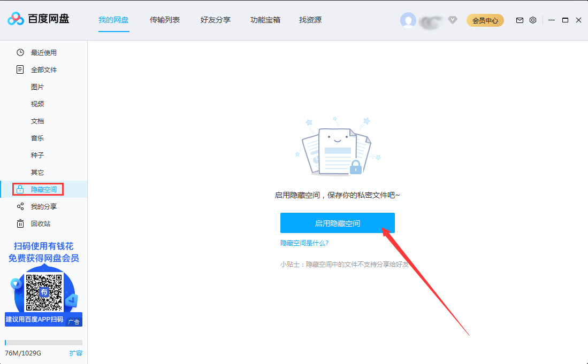Open the message envelope icon in title bar

(x=520, y=20)
